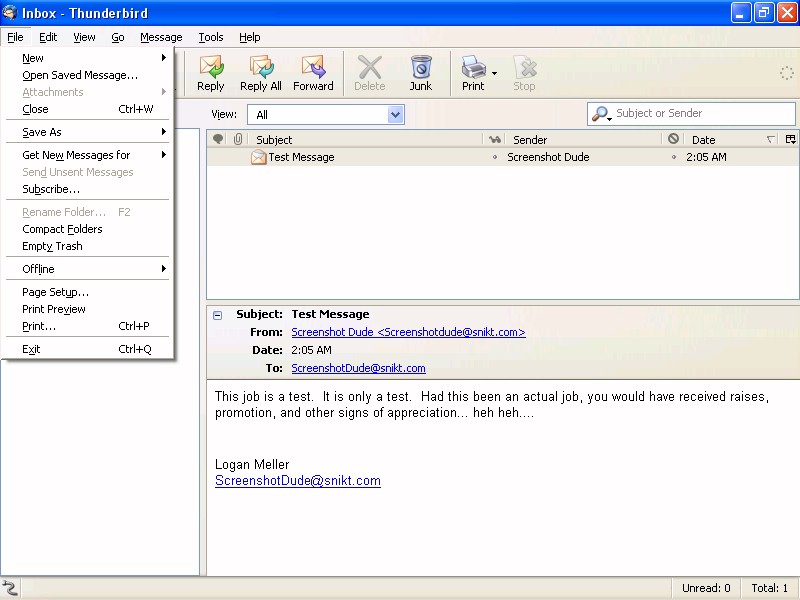Sort by read status glasses column
The image size is (800, 600).
coord(494,139)
